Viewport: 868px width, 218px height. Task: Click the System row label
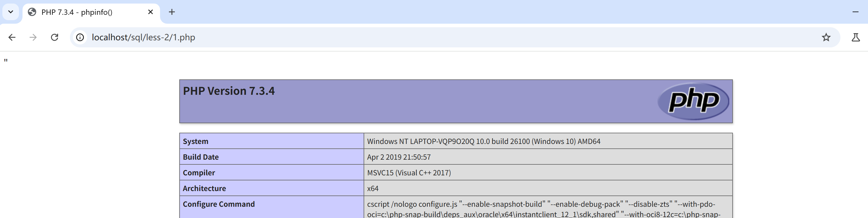195,142
